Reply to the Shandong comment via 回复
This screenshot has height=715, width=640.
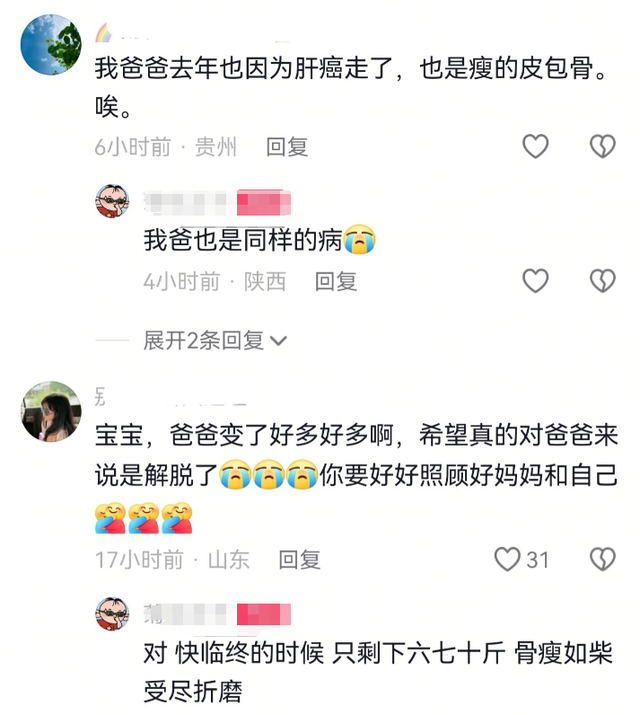point(299,560)
